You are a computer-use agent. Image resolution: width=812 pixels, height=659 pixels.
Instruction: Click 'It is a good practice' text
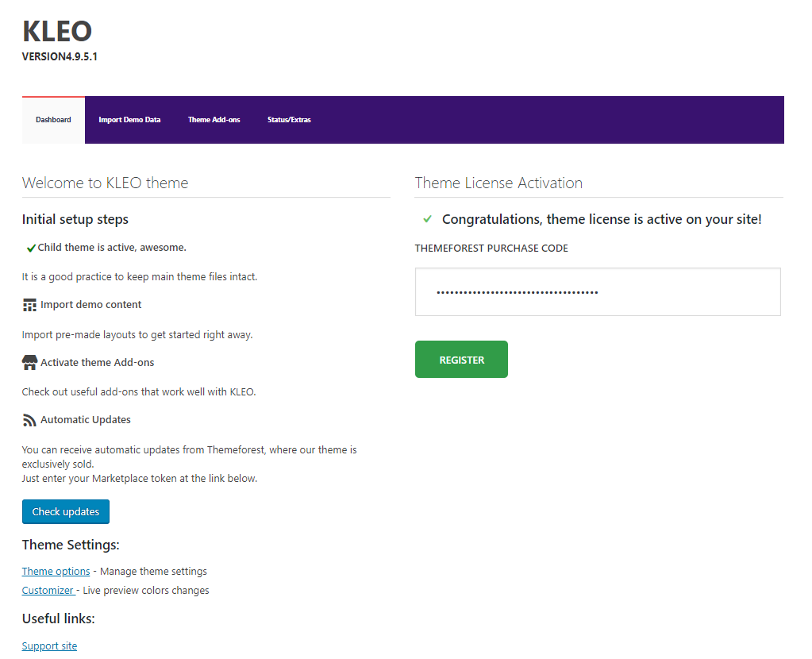pos(140,276)
